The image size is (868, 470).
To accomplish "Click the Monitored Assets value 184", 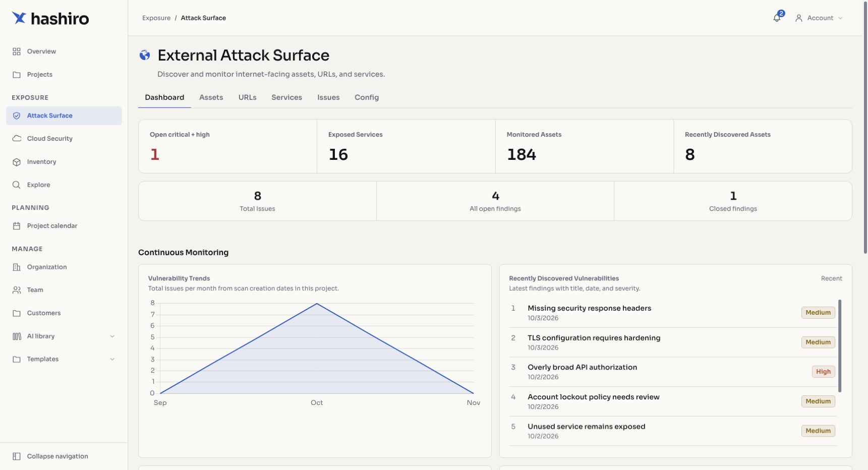I will [x=522, y=154].
